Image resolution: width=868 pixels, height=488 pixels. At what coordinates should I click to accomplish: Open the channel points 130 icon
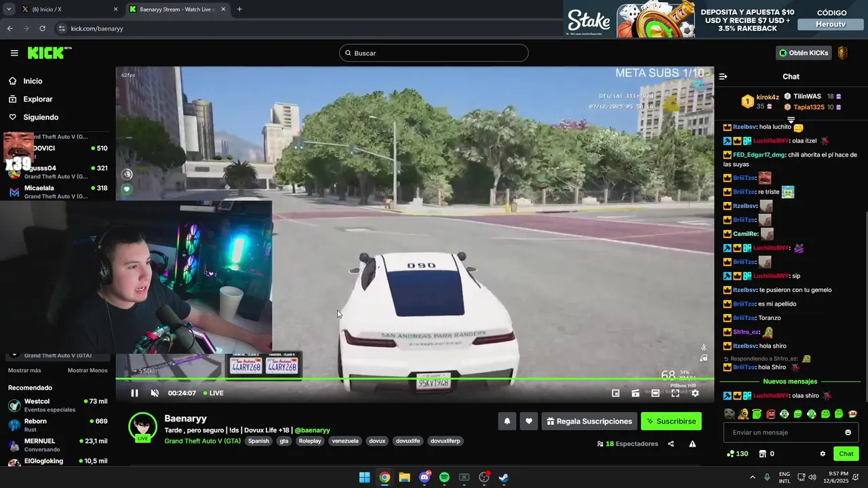[737, 454]
